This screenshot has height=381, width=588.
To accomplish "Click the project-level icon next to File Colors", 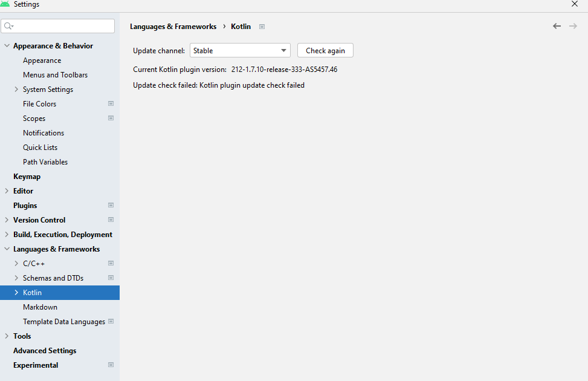I will (x=111, y=103).
